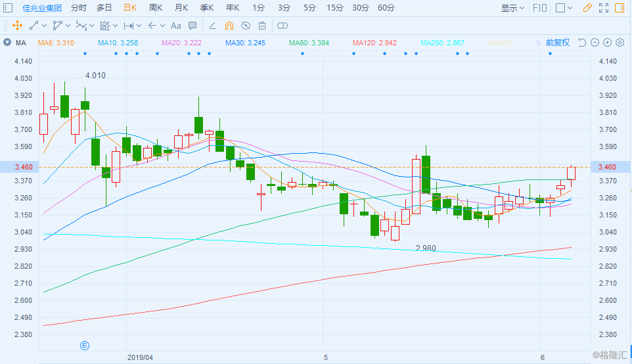Screen dimensions: 632x364
Task: Click the circled E event marker
Action: pyautogui.click(x=85, y=346)
